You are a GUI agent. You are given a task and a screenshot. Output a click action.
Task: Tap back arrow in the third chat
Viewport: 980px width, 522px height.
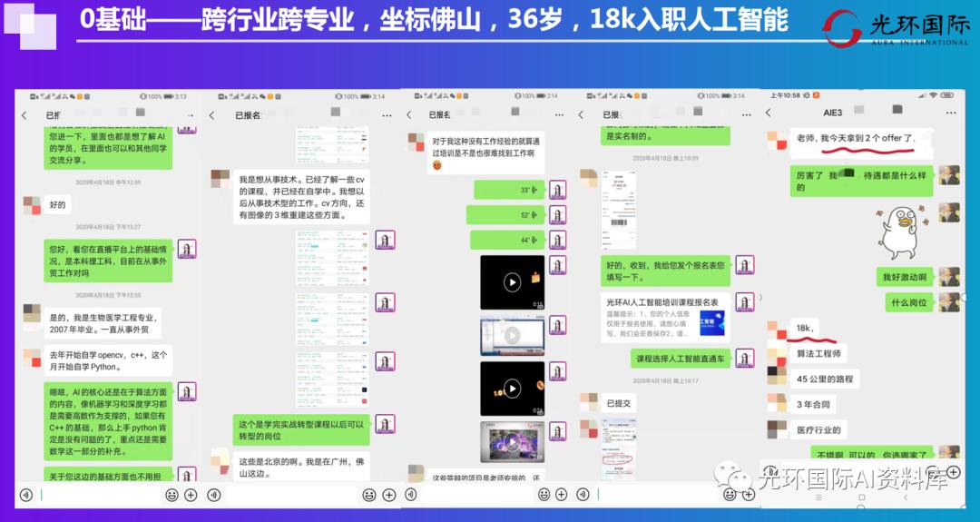point(409,115)
